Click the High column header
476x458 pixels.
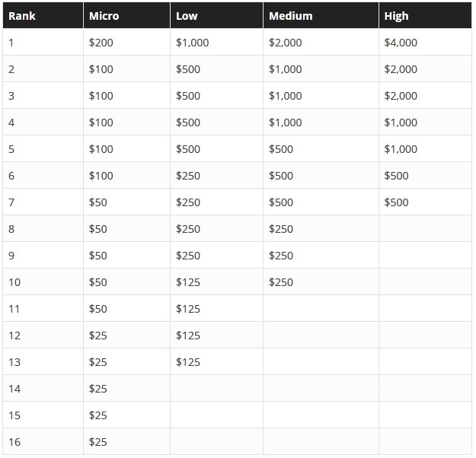point(425,15)
